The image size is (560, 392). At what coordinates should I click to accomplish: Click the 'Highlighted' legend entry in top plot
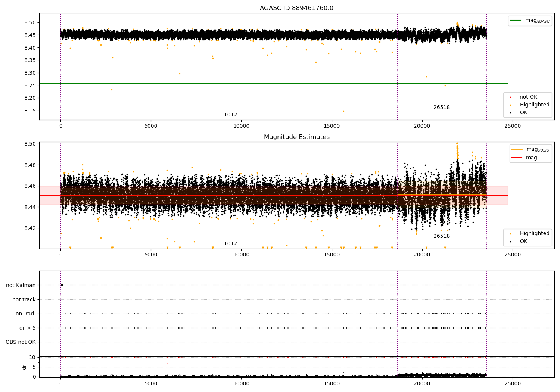pyautogui.click(x=534, y=105)
